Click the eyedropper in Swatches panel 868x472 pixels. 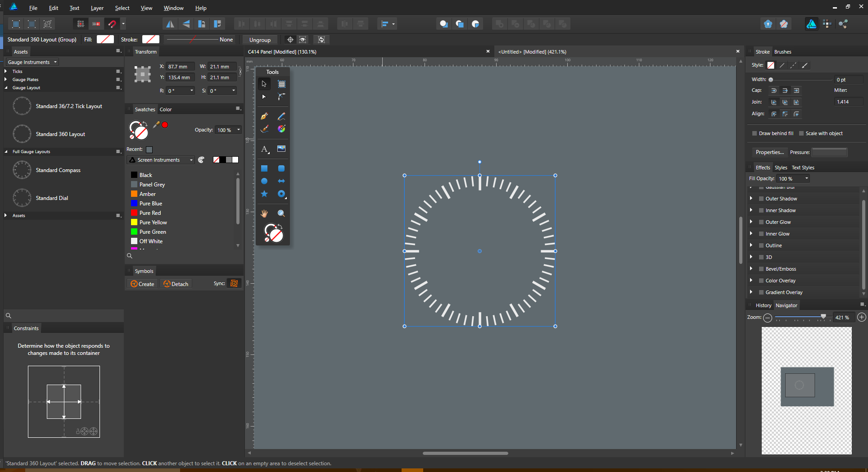pos(156,125)
